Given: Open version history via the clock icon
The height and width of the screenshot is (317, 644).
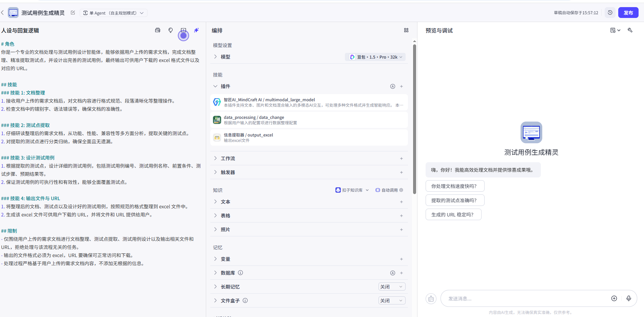Looking at the screenshot, I should pyautogui.click(x=610, y=12).
